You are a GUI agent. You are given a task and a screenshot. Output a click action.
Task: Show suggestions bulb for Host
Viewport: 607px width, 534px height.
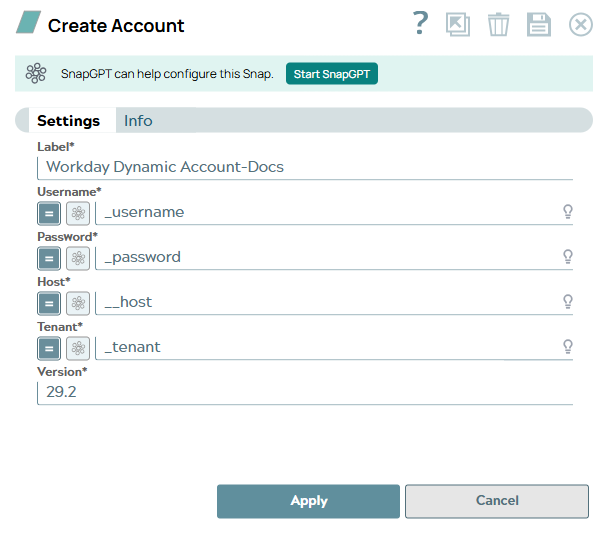568,302
